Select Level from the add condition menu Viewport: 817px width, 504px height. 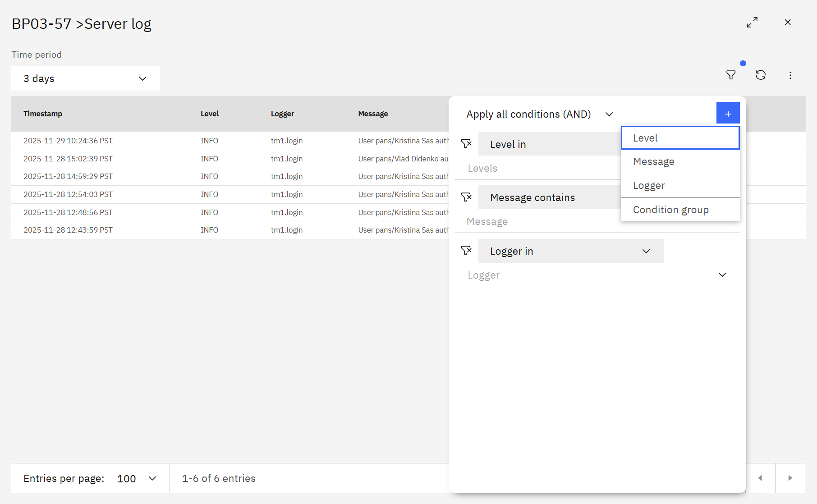coord(680,138)
